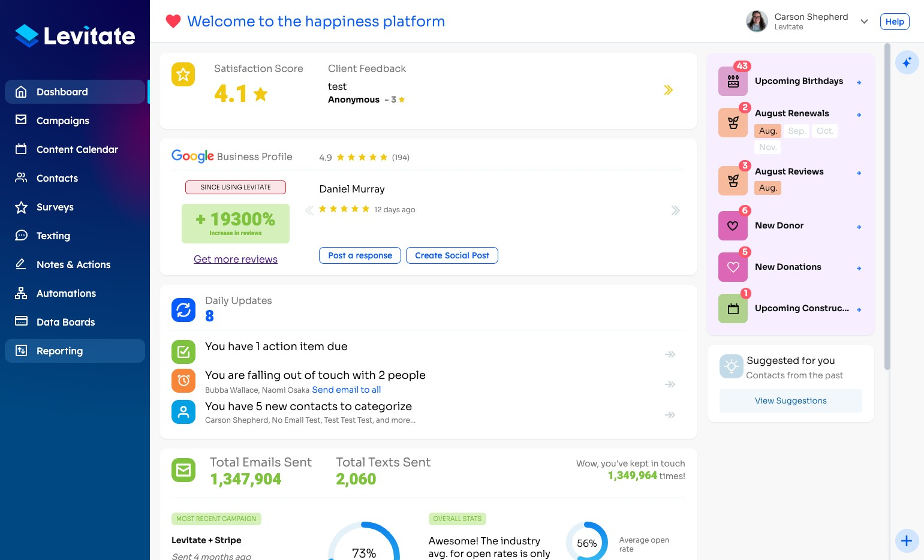Open New Donations arrow
The height and width of the screenshot is (560, 924).
[859, 268]
